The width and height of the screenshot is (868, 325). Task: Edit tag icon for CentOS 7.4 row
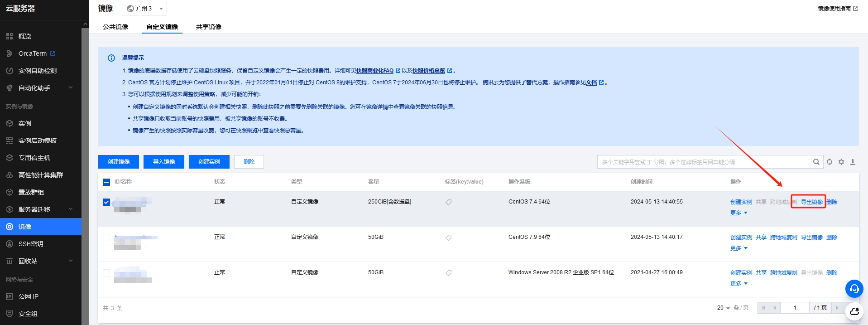448,202
